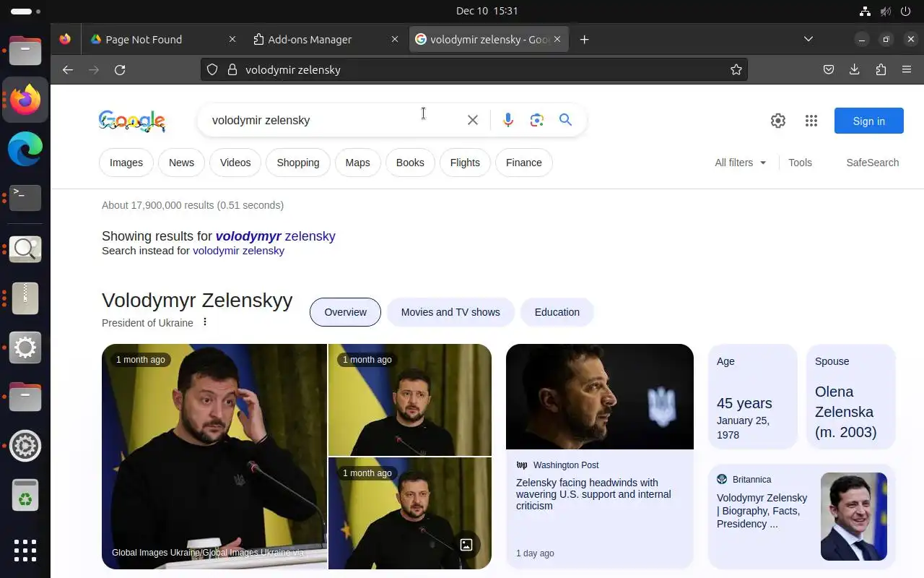Viewport: 924px width, 578px height.
Task: Search instead for volodymir zelensky
Action: click(238, 251)
